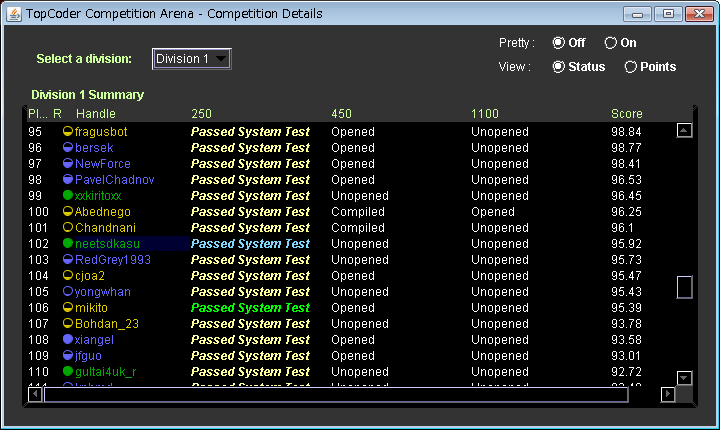Click the Java icon in title bar
The width and height of the screenshot is (720, 430).
pos(14,14)
